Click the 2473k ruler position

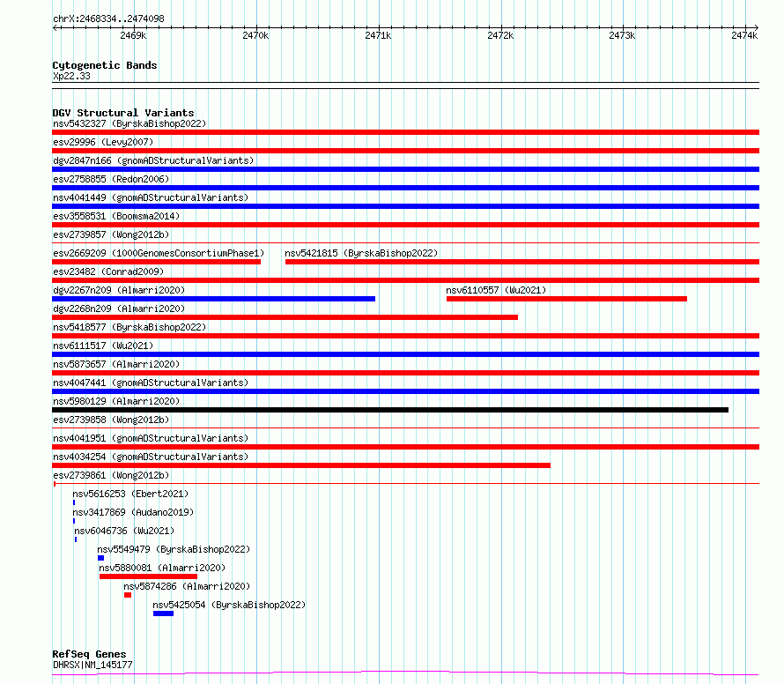click(622, 35)
